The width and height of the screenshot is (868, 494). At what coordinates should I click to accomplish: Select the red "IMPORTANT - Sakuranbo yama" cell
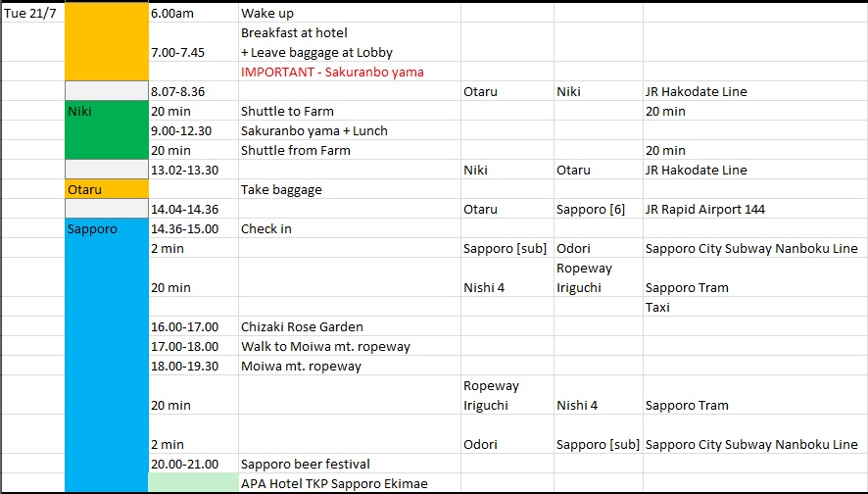coord(332,72)
